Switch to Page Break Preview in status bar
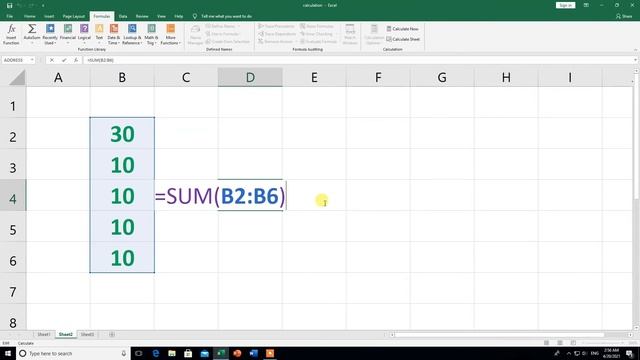The height and width of the screenshot is (360, 640). (573, 343)
